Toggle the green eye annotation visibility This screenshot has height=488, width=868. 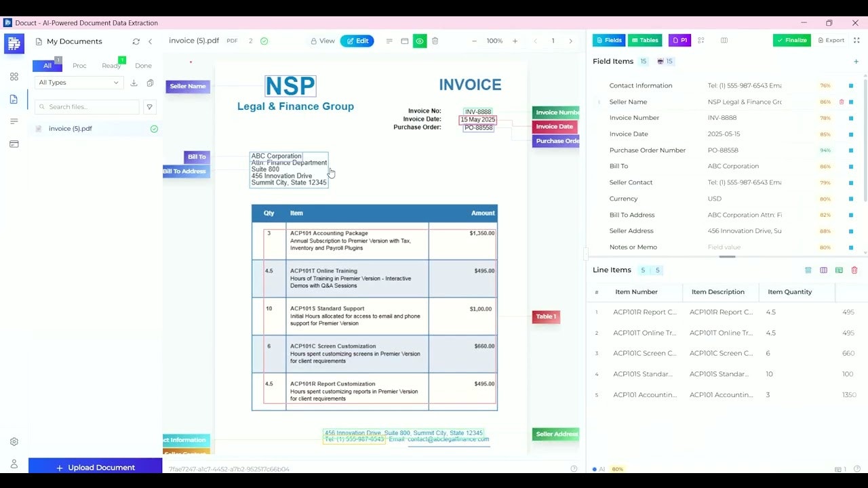420,41
